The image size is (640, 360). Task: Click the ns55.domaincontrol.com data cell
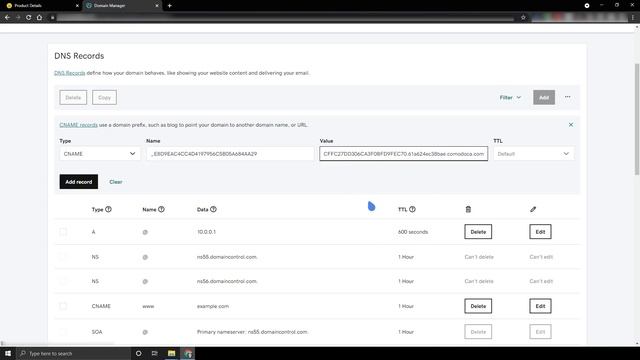(227, 257)
